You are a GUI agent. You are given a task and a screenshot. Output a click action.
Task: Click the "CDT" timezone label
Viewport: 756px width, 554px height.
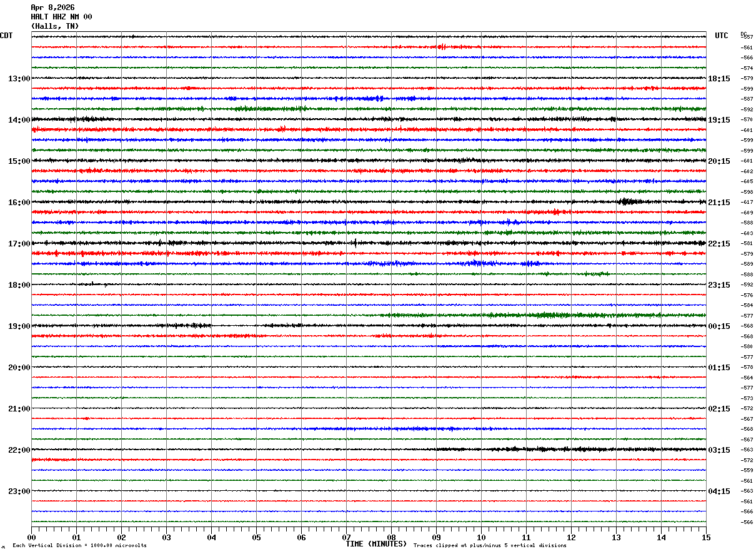point(6,36)
